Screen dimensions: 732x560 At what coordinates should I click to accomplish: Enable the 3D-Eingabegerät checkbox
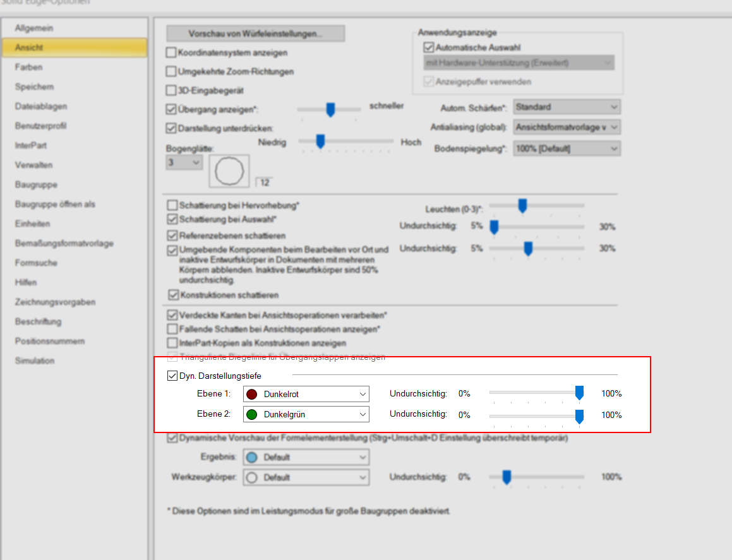click(x=171, y=90)
